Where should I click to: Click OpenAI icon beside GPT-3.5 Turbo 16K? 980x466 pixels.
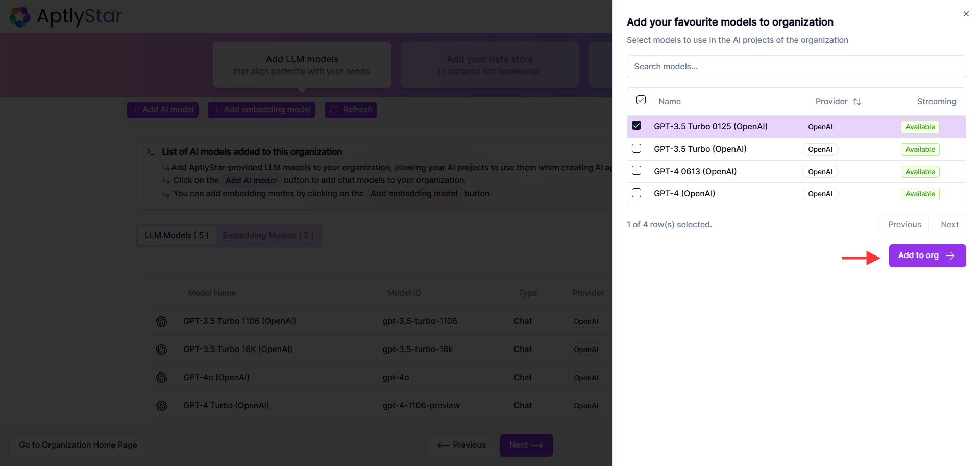162,349
